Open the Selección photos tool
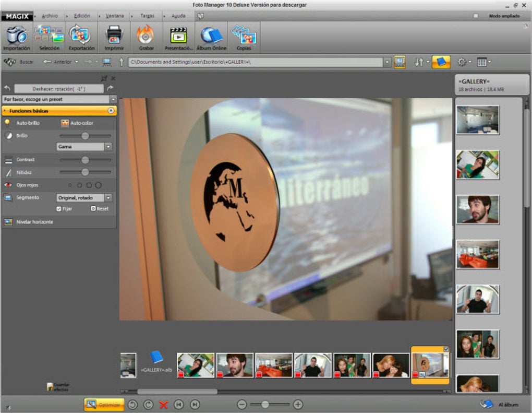Viewport: 532px width, 413px height. pos(49,38)
